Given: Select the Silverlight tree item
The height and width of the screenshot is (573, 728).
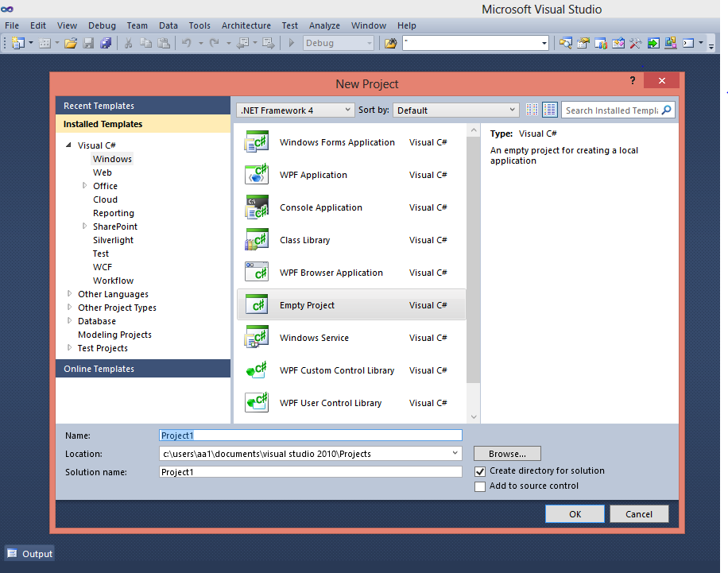Looking at the screenshot, I should [x=113, y=239].
